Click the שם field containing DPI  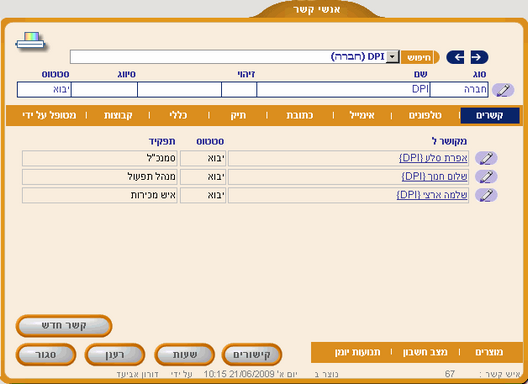343,90
